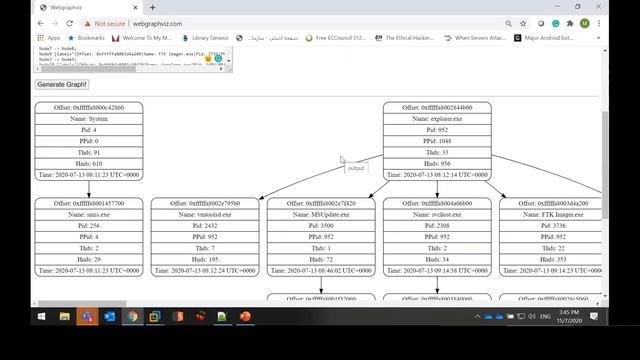Open the VMware Workstation taskbar icon
The image size is (640, 360).
[x=155, y=316]
